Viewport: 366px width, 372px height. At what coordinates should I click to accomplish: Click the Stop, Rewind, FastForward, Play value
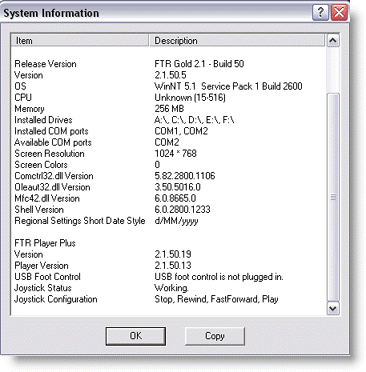216,299
